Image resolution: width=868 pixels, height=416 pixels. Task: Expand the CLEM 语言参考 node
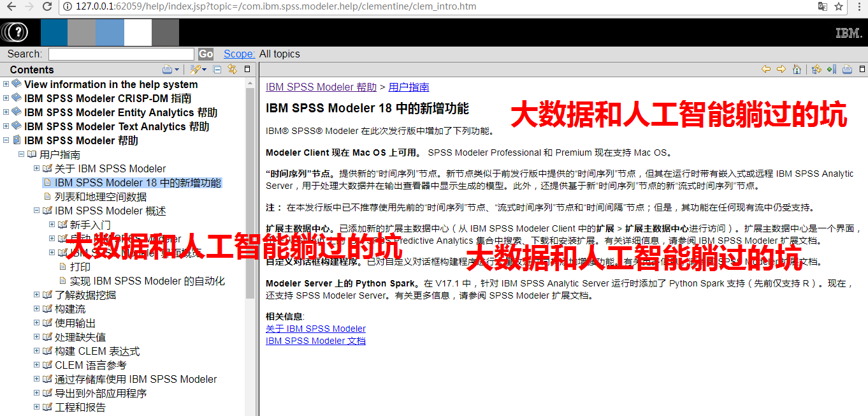click(x=37, y=365)
